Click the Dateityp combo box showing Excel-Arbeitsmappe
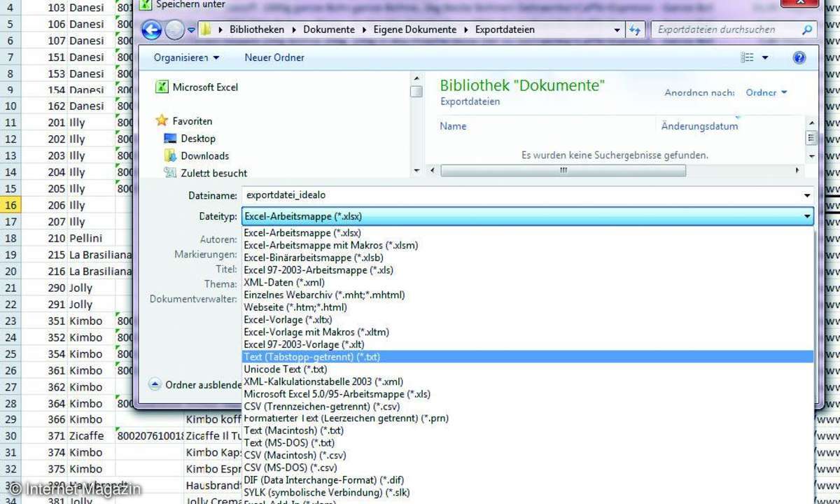This screenshot has width=840, height=504. 528,216
